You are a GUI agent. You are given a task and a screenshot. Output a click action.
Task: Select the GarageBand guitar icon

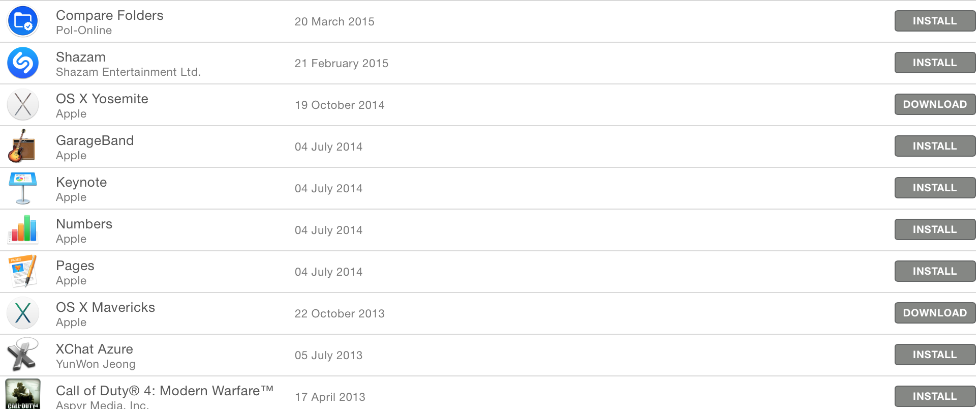(x=22, y=147)
